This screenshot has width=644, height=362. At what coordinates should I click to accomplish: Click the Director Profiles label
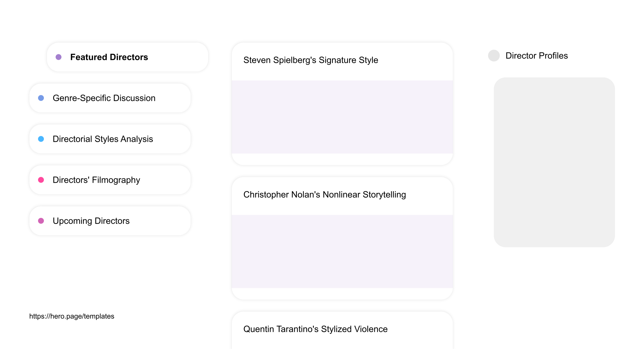click(537, 56)
